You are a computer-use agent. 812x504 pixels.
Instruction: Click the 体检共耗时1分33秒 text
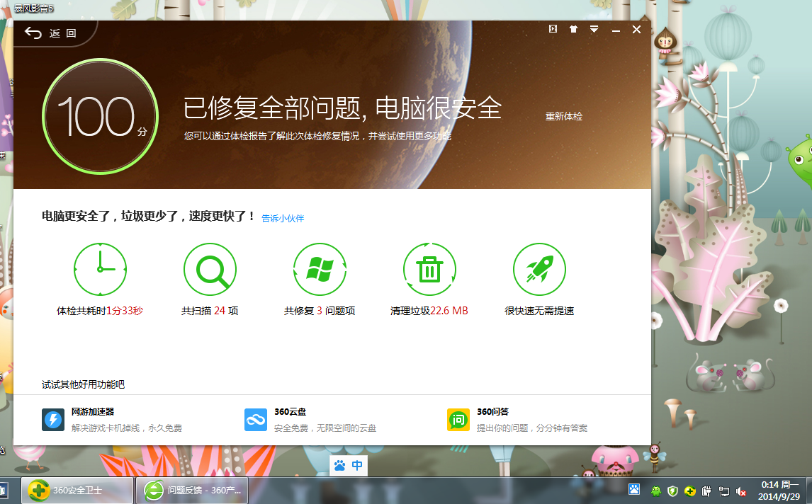(x=100, y=311)
